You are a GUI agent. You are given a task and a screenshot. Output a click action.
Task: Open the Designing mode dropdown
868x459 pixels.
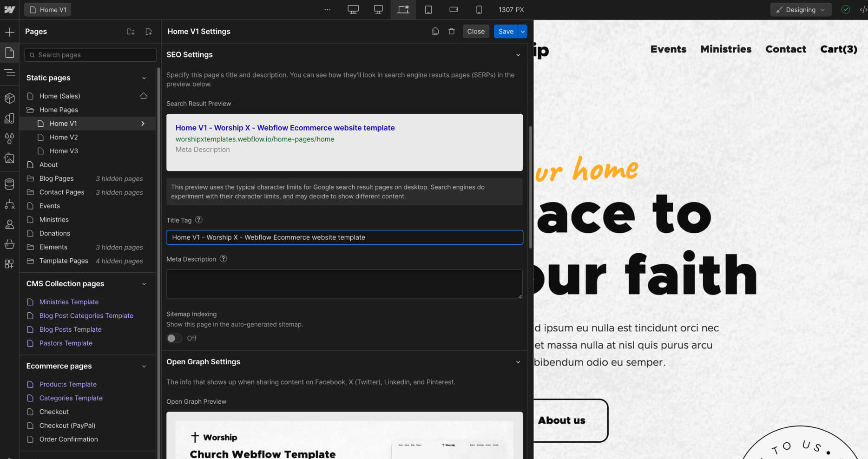[800, 9]
